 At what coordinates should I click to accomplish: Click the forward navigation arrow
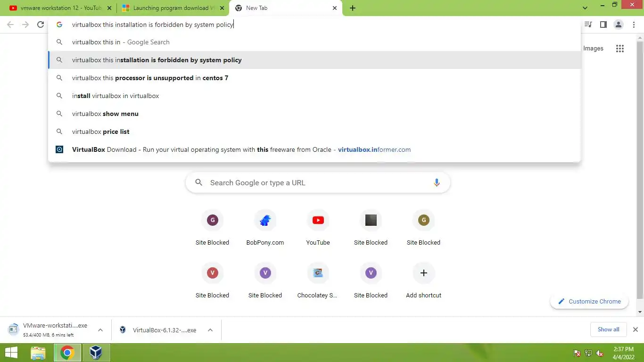click(x=25, y=25)
